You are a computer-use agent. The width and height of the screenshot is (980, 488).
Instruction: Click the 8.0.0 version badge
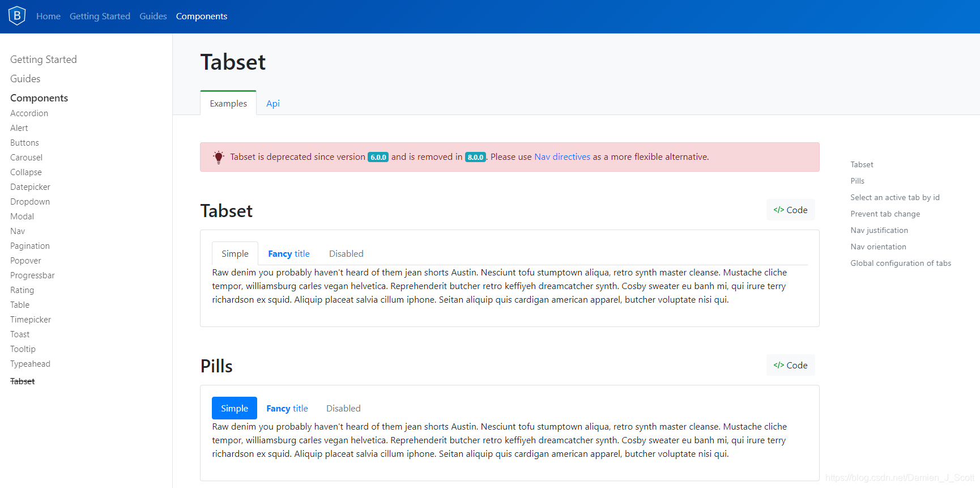[475, 157]
